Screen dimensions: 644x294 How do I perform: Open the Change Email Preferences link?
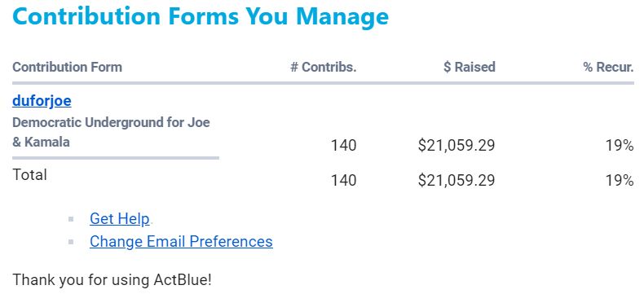pyautogui.click(x=181, y=242)
